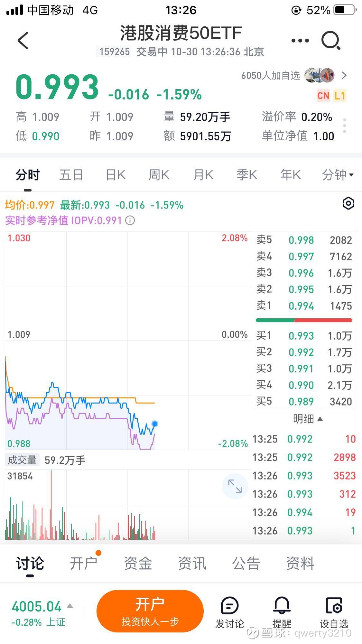
Task: Toggle the L1 quote level badge
Action: [x=340, y=96]
